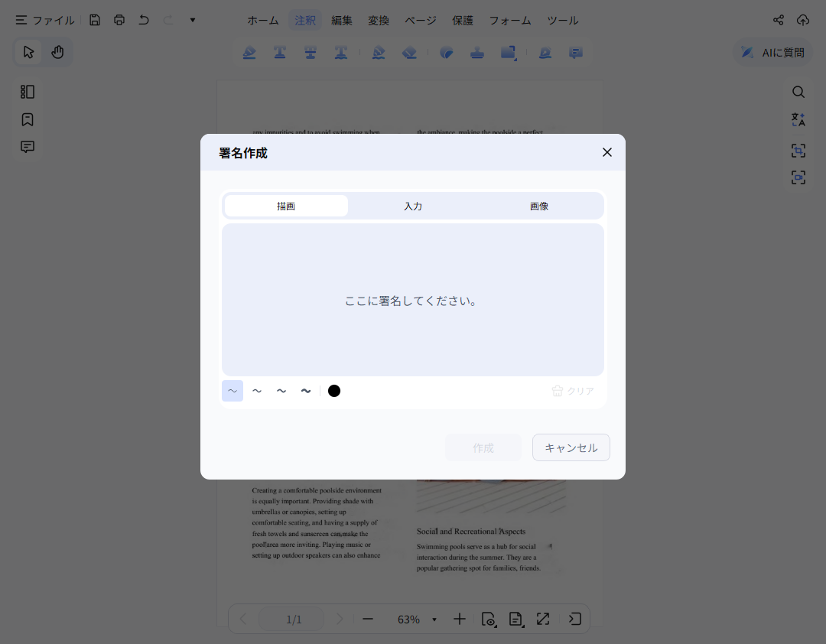Select the strikethrough annotation tool
This screenshot has width=826, height=644.
[x=311, y=52]
